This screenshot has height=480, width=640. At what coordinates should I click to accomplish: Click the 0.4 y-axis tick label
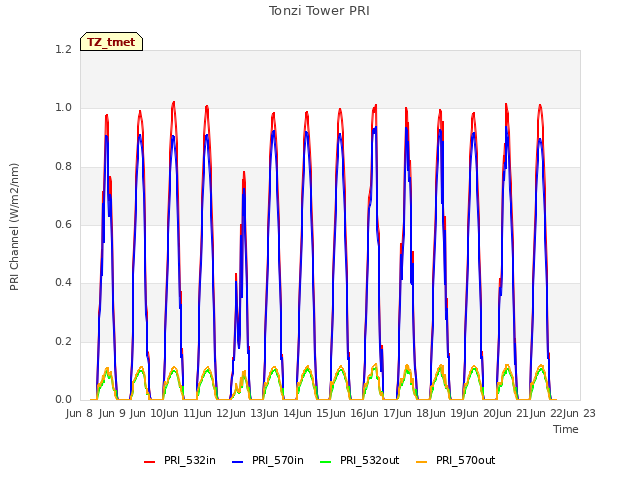pos(63,282)
